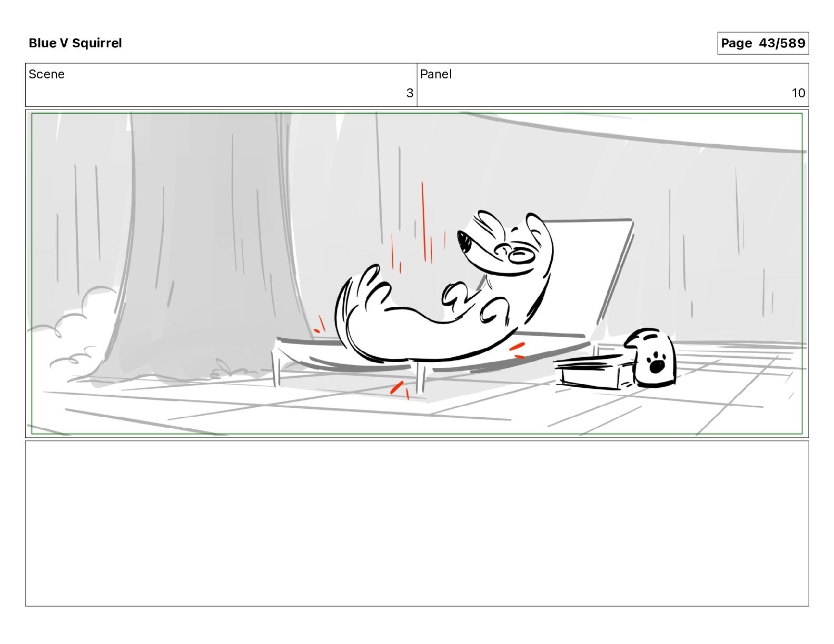834x644 pixels.
Task: Click the 'Blue V Squirrel' project title
Action: point(75,43)
